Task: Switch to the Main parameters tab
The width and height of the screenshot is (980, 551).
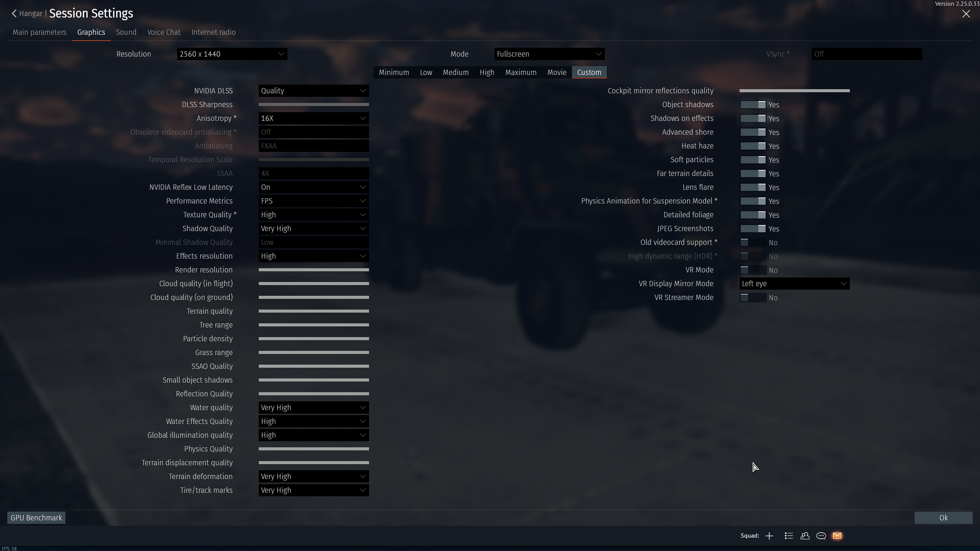Action: (39, 32)
